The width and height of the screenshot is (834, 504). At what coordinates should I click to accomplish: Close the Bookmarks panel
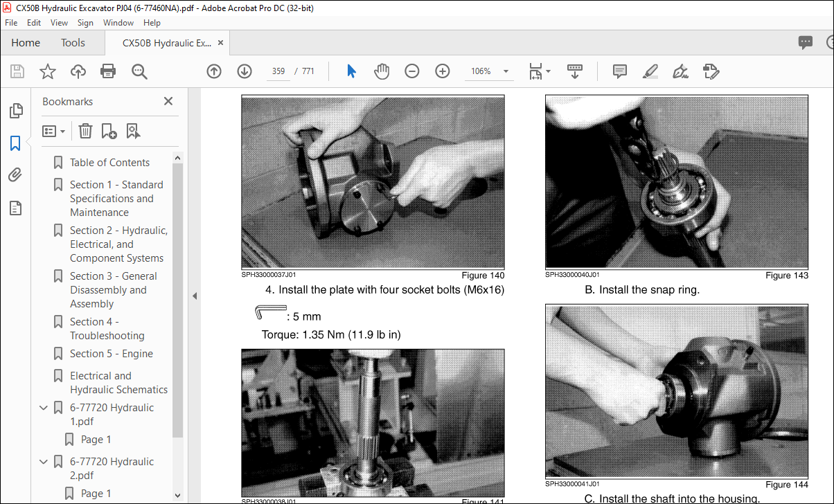168,101
